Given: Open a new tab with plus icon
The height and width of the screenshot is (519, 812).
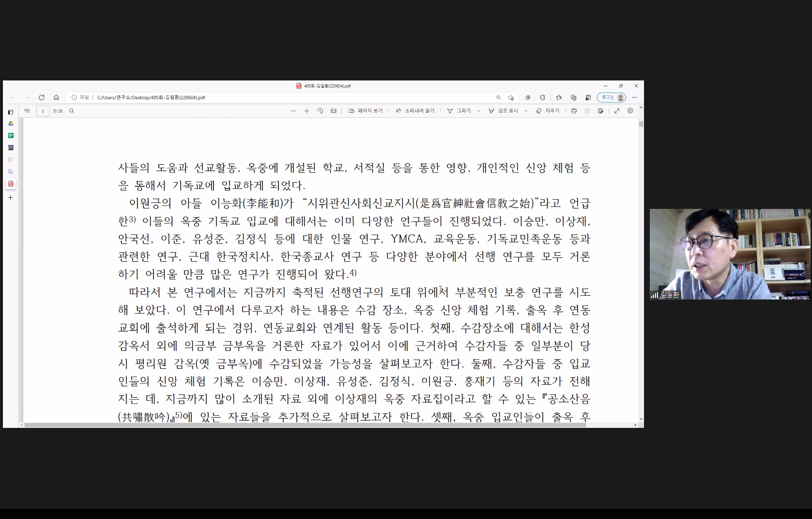Looking at the screenshot, I should 11,197.
